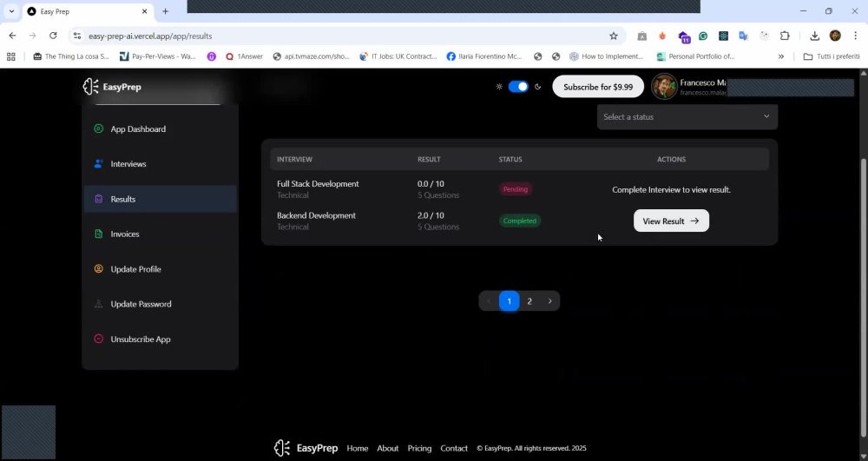The height and width of the screenshot is (461, 868).
Task: Click the Subscribe for $9.99 button
Action: pos(598,87)
